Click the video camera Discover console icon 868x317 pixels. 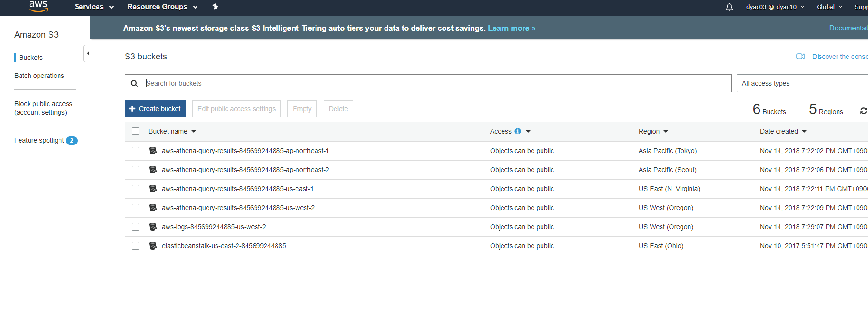point(800,57)
